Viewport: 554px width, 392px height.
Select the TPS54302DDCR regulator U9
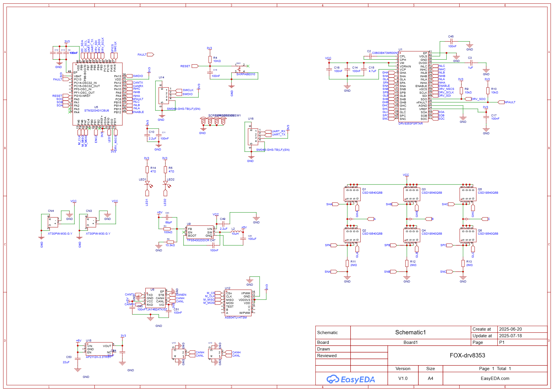click(200, 232)
